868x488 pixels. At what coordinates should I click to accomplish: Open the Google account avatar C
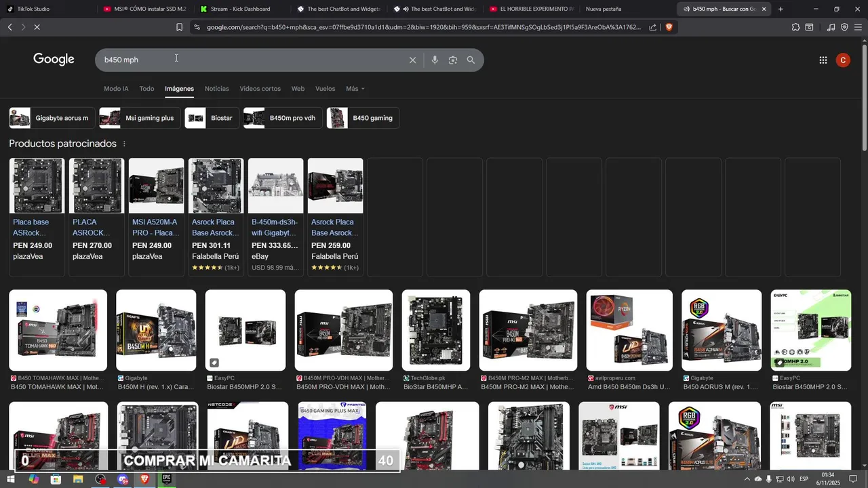[843, 60]
